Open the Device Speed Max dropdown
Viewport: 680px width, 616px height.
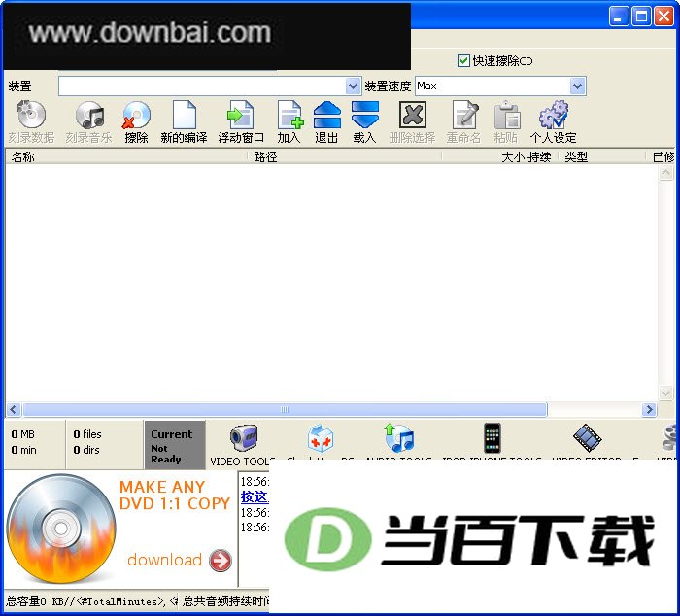pos(577,86)
